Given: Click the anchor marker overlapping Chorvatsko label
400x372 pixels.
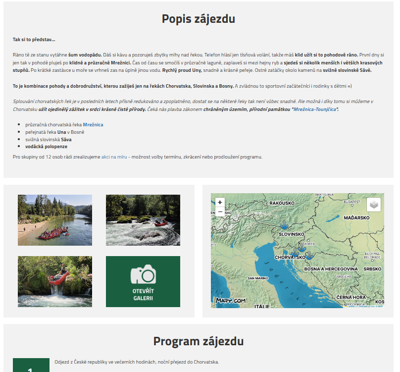Looking at the screenshot, I should tap(295, 253).
